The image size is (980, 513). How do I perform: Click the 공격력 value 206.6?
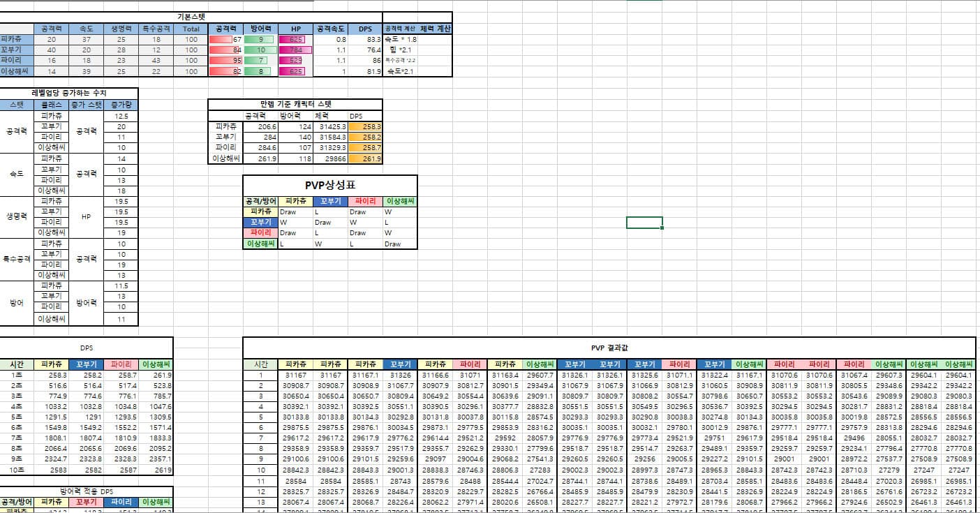coord(260,126)
